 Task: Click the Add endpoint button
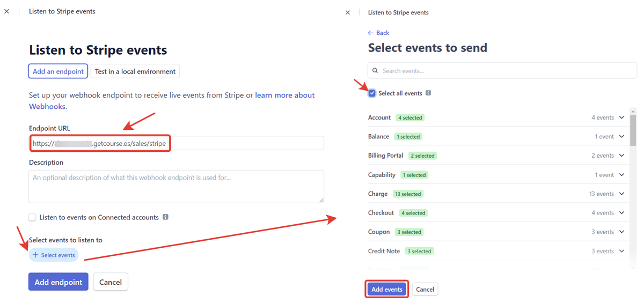pos(58,282)
